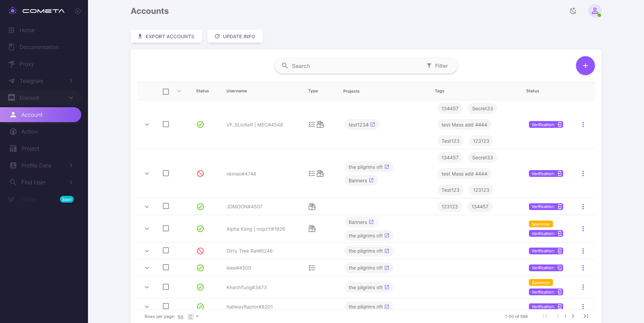Click gift type icon for JDMOON#4507
Screen dimensions: 644x323
[x=312, y=206]
